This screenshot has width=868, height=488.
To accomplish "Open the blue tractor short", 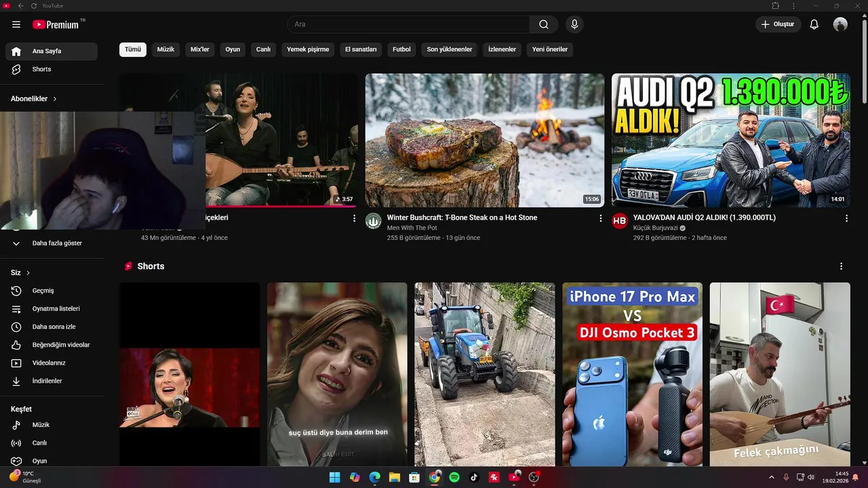I will (485, 374).
